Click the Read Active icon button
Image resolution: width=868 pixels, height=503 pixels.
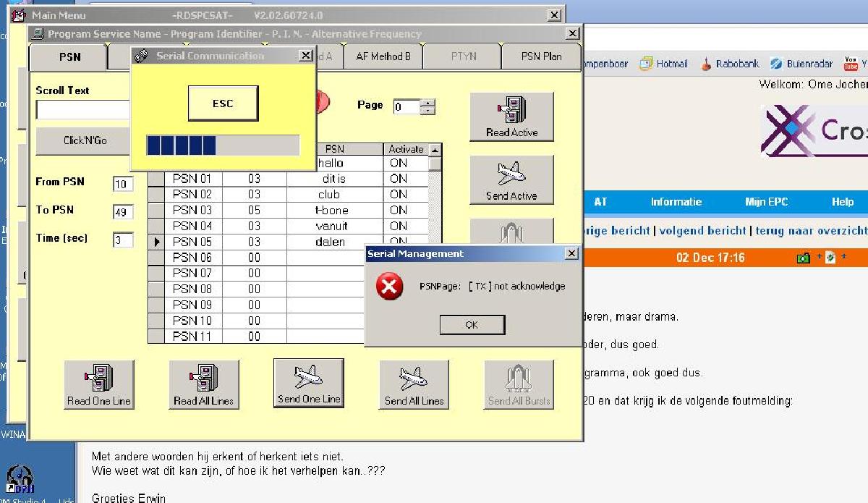[x=511, y=117]
